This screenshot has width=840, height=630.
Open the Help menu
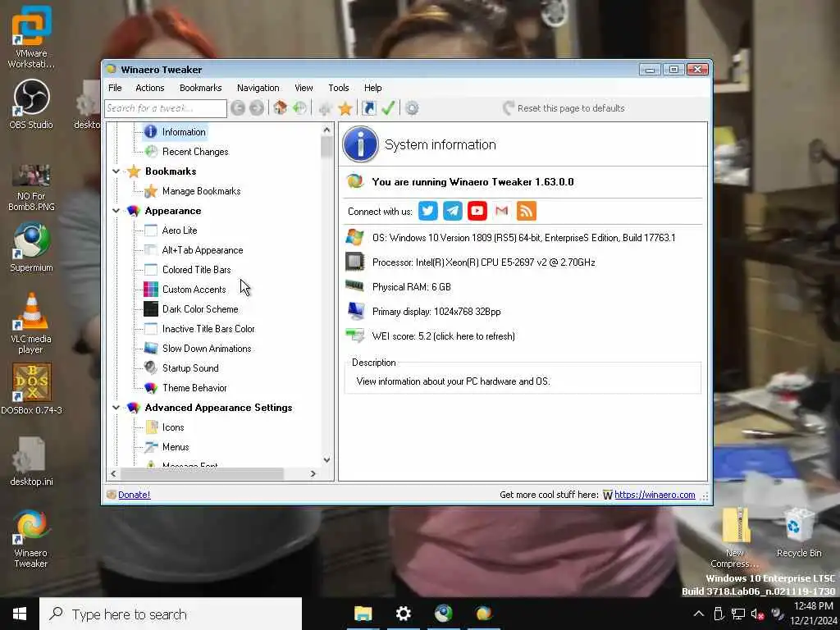tap(373, 88)
